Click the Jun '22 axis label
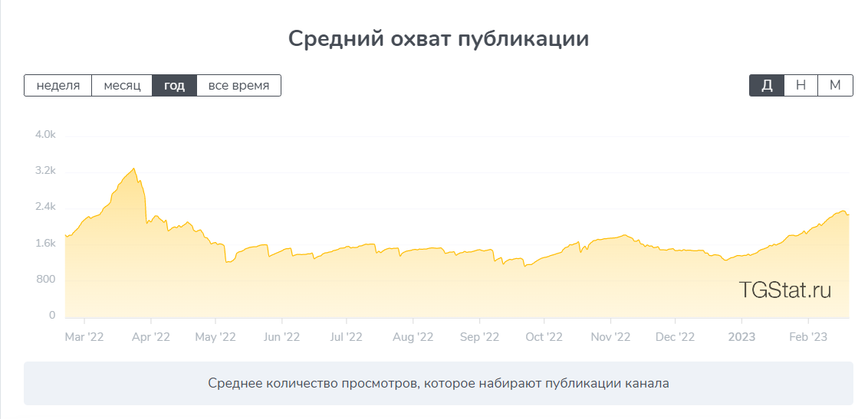 281,336
